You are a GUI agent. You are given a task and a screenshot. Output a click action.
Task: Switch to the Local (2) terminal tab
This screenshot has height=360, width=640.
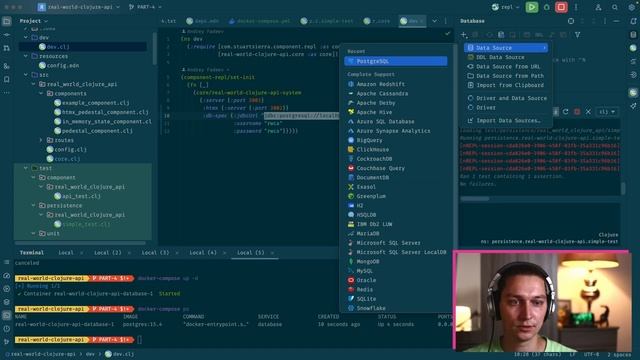[x=107, y=253]
